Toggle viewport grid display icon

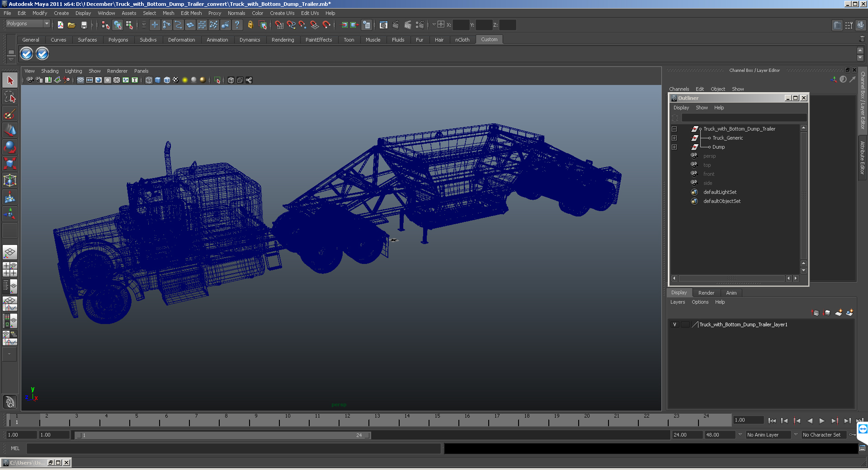point(80,80)
